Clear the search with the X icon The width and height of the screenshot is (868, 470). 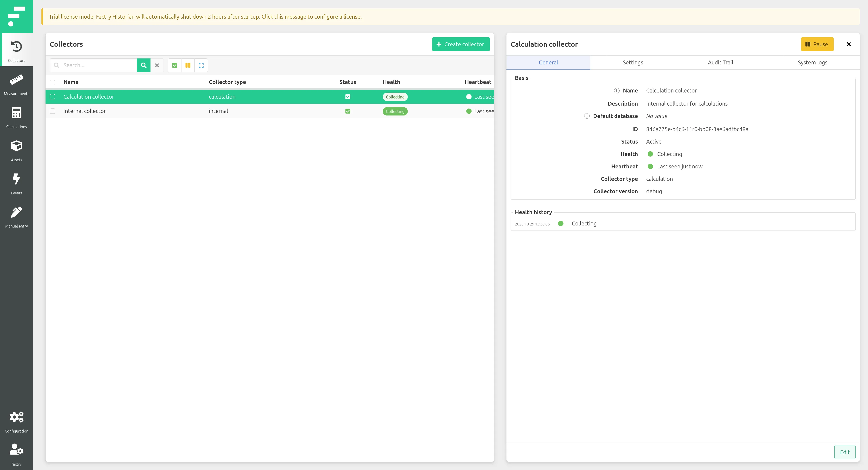(x=157, y=65)
